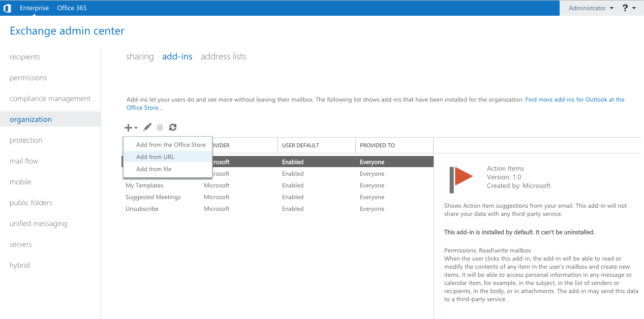Click Everyone in the Suggested Meetings row
The height and width of the screenshot is (319, 644).
[372, 197]
